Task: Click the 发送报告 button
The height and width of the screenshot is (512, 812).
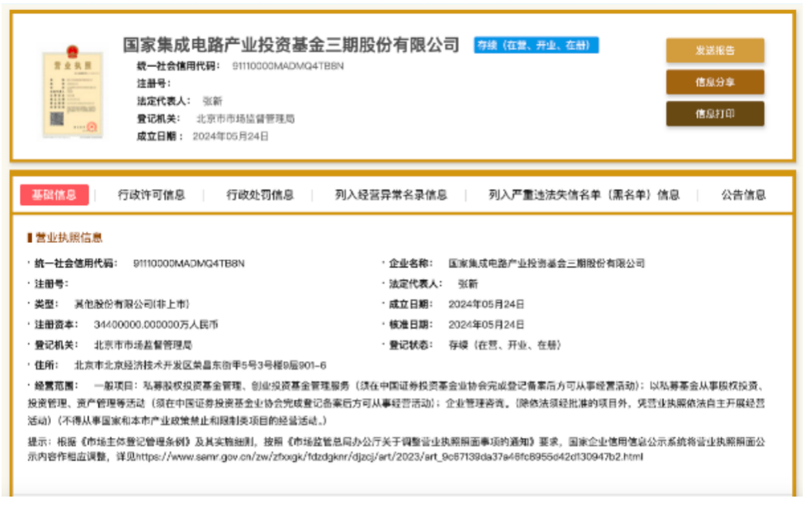Action: (715, 50)
